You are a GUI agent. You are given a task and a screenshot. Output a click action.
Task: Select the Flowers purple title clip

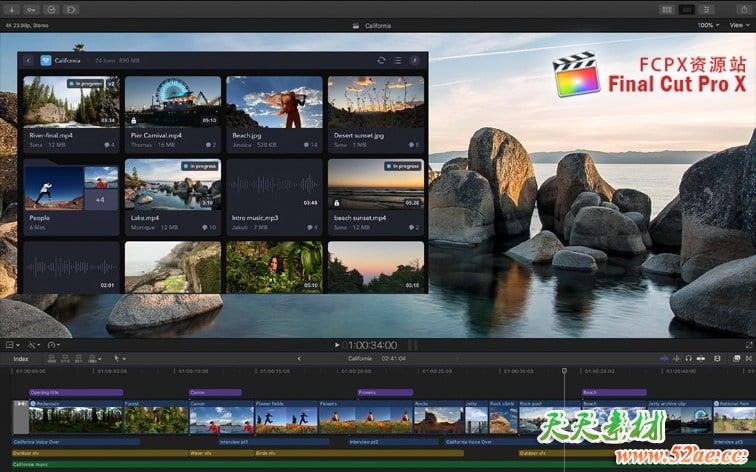click(x=385, y=392)
